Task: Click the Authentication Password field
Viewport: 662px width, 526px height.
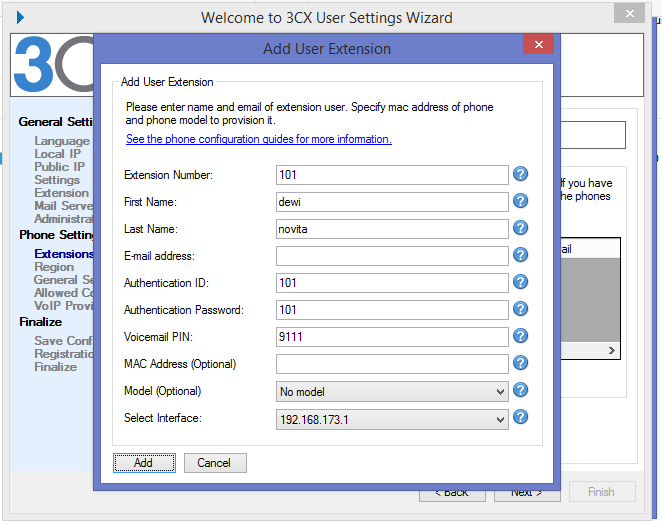Action: (x=392, y=310)
